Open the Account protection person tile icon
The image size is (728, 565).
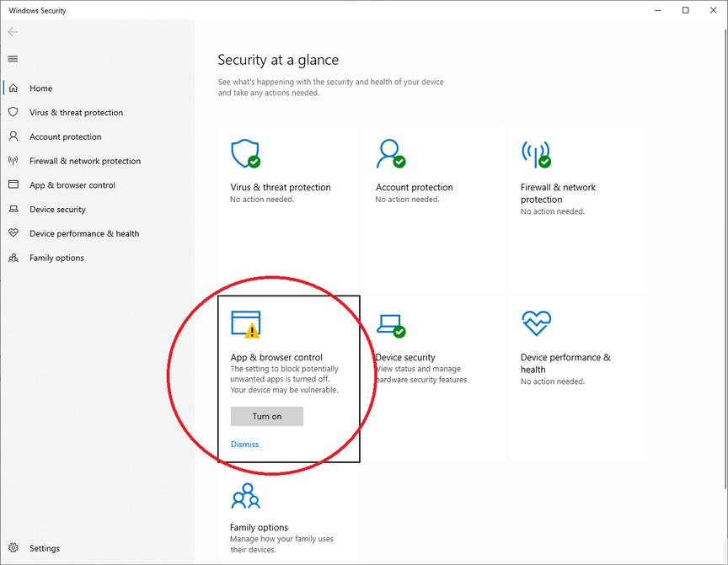click(x=391, y=153)
